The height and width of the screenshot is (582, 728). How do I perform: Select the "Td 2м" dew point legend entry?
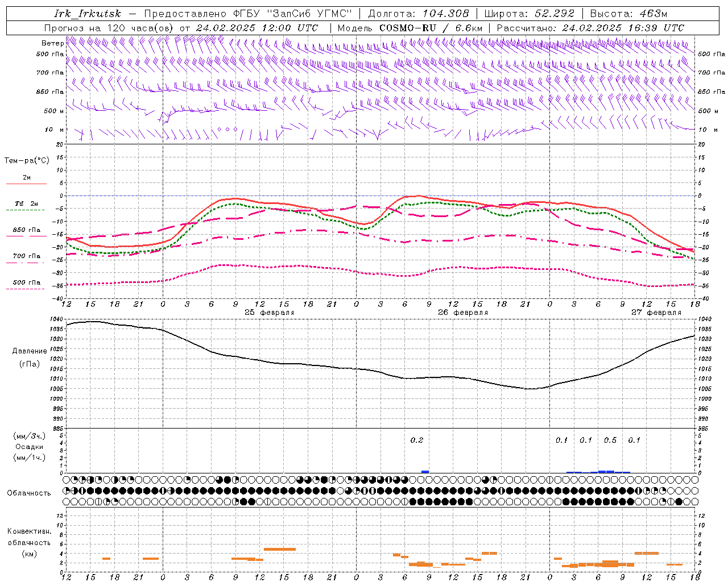26,203
